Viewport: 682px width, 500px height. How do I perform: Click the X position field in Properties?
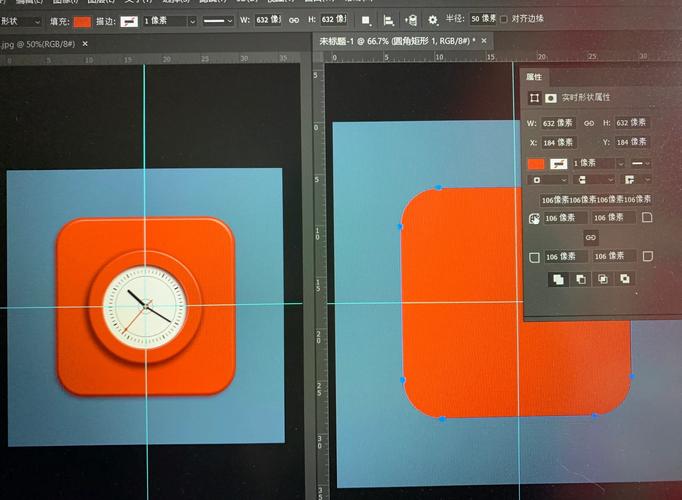pos(557,142)
